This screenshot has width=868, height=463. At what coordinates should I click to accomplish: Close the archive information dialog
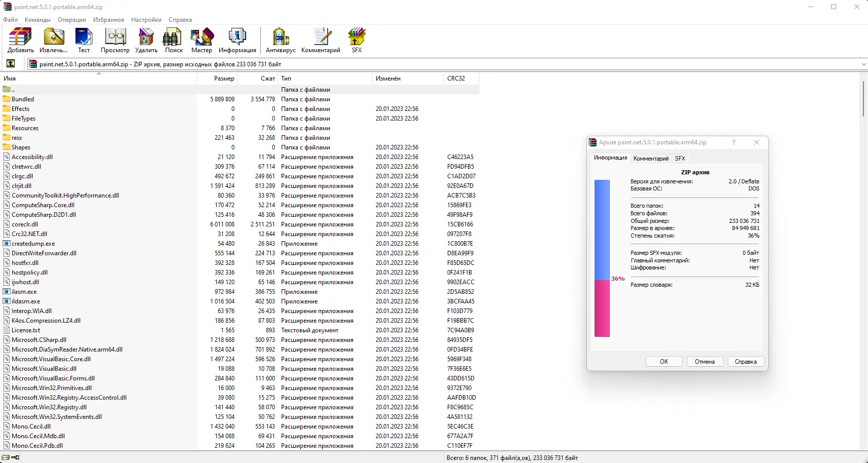[757, 142]
